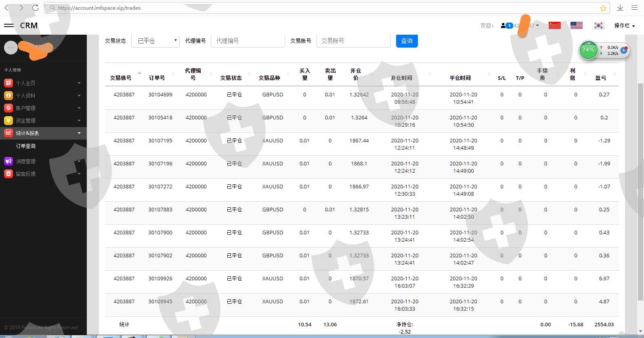644x338 pixels.
Task: Open the browser downloads icon
Action: [620, 8]
